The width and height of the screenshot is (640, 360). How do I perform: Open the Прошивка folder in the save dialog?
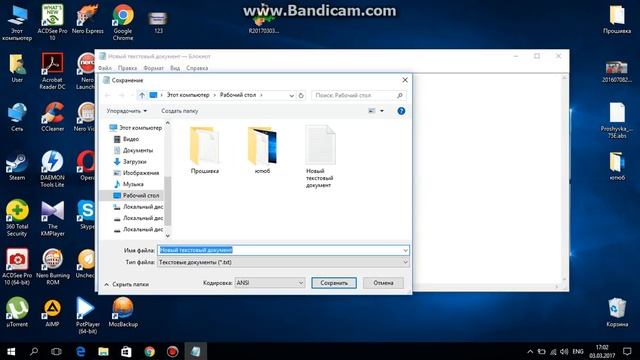tap(204, 150)
